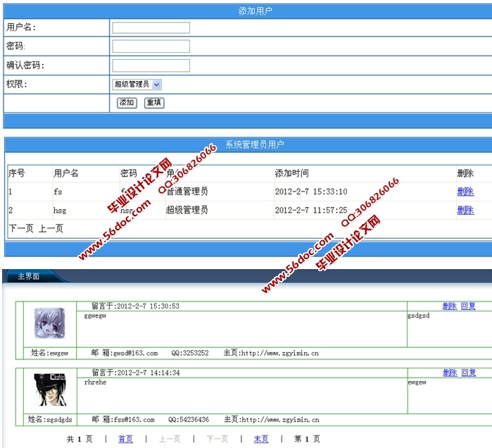This screenshot has width=492, height=448.
Task: Click greyed 下一页 in the bottom pagination bar
Action: point(217,439)
